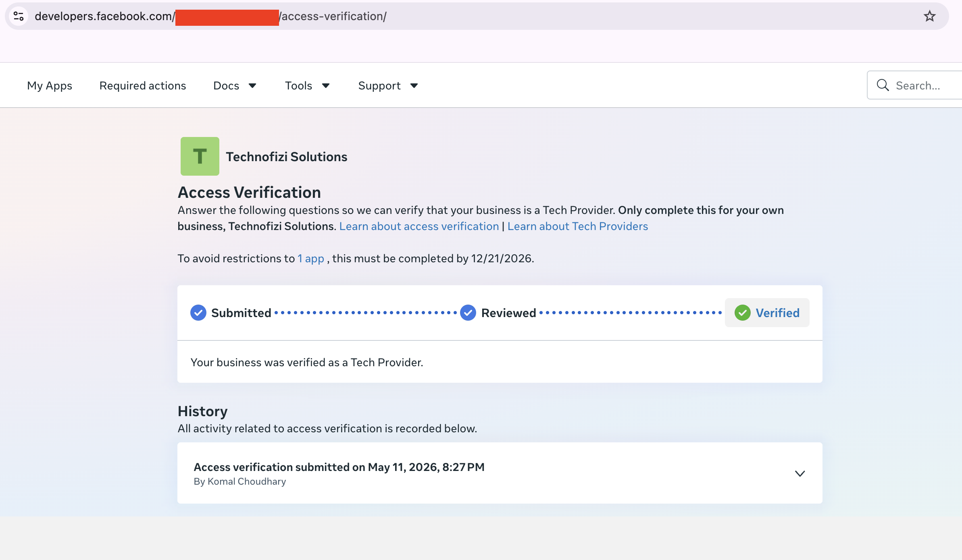Screen dimensions: 962x560
Task: Click the Submitted step checkmark icon
Action: [x=198, y=313]
